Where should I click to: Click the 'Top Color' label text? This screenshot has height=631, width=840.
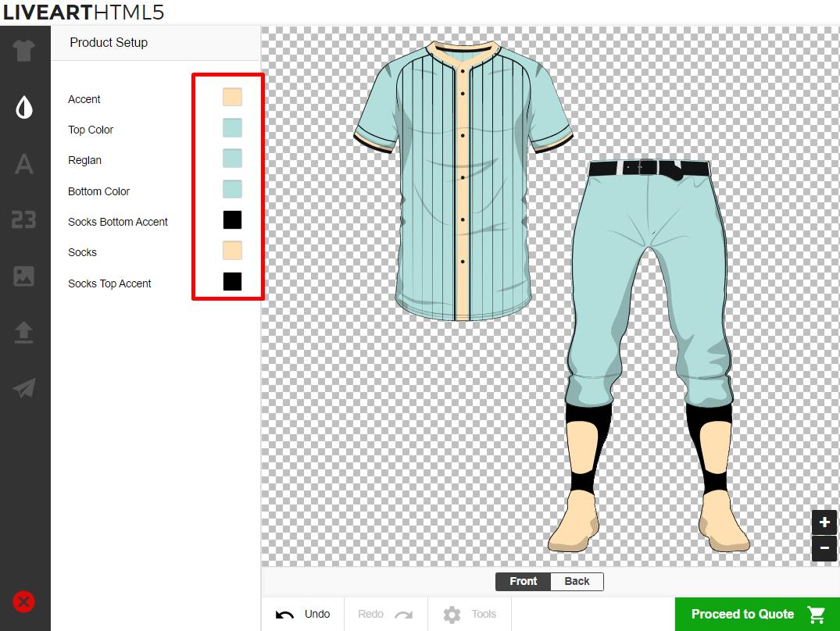[91, 130]
